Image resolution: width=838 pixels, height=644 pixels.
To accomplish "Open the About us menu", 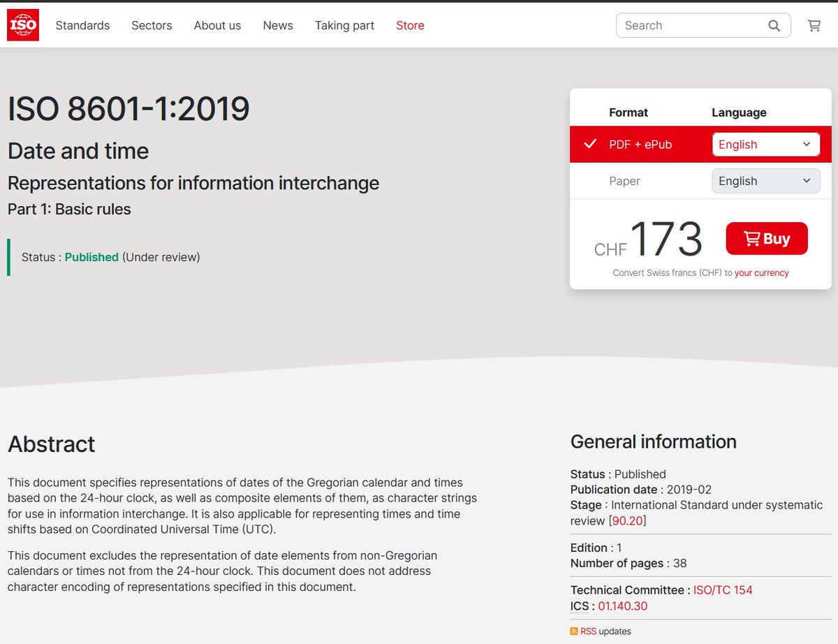I will 217,25.
